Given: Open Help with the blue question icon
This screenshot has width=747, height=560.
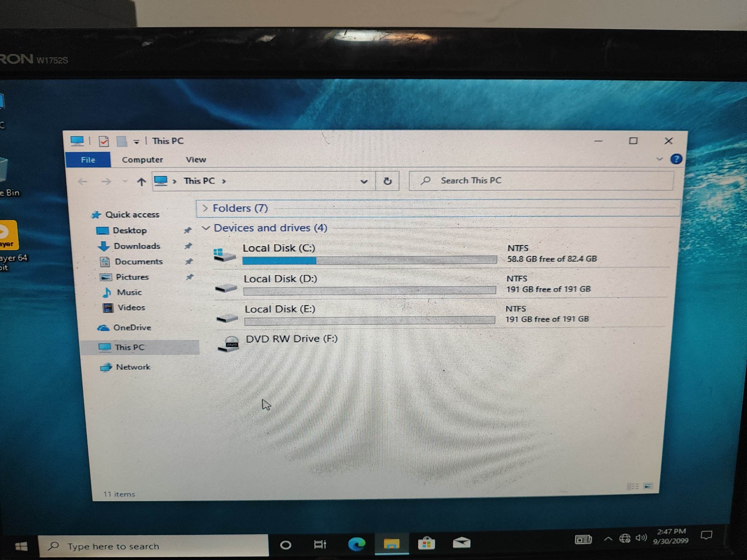Looking at the screenshot, I should click(x=676, y=159).
